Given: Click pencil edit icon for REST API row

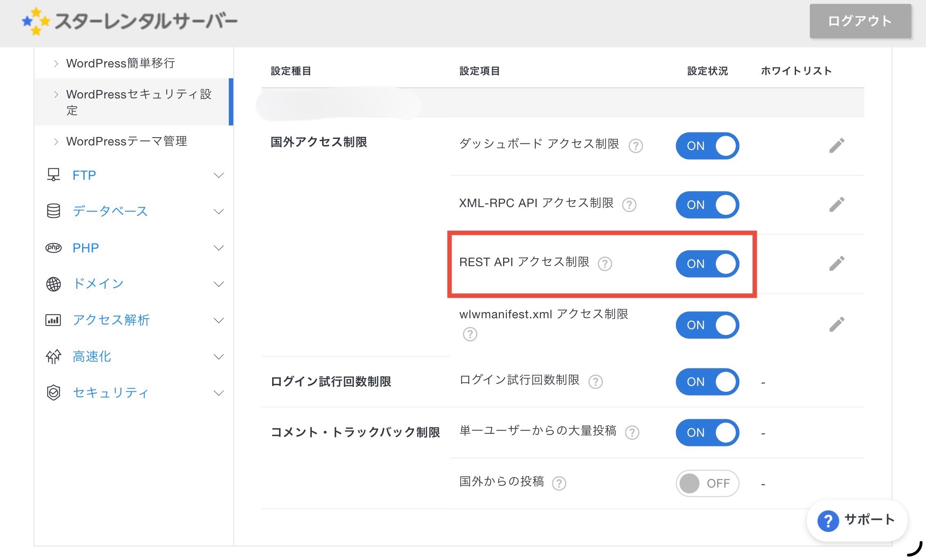Looking at the screenshot, I should [837, 263].
